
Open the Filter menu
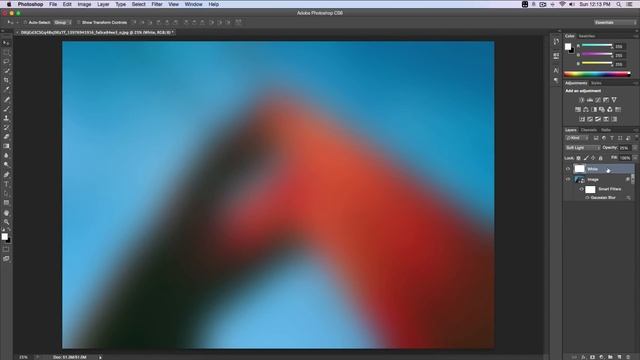[157, 4]
